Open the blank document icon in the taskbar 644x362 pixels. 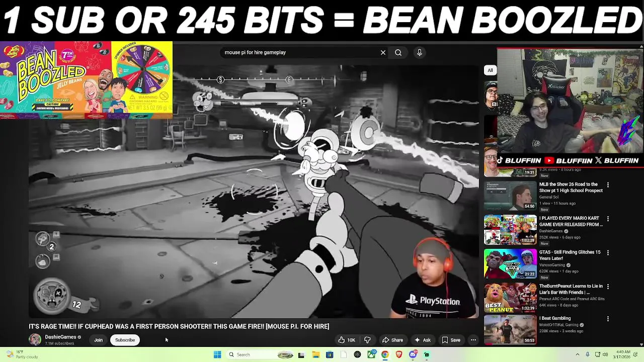pos(344,354)
